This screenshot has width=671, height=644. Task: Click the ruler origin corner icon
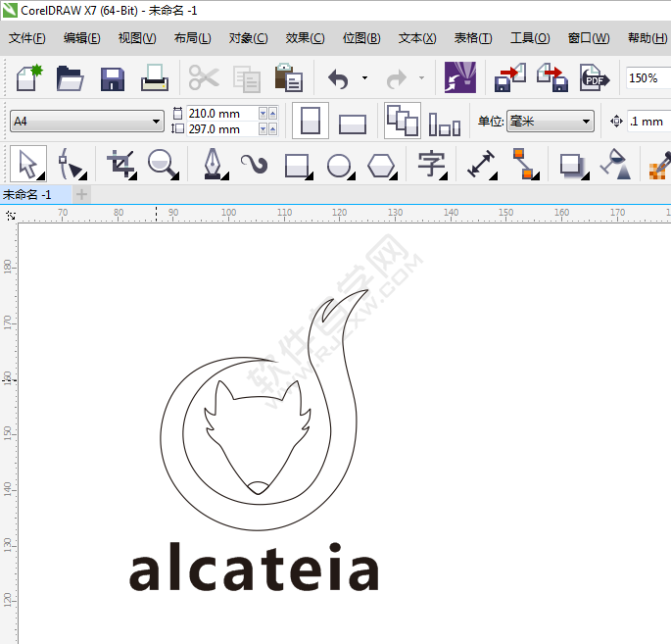click(x=11, y=216)
